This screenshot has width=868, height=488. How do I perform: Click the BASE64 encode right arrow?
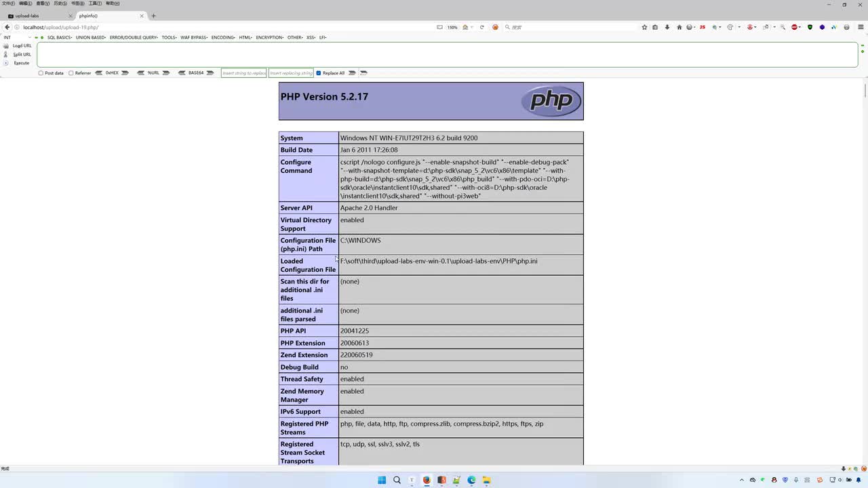(x=210, y=73)
